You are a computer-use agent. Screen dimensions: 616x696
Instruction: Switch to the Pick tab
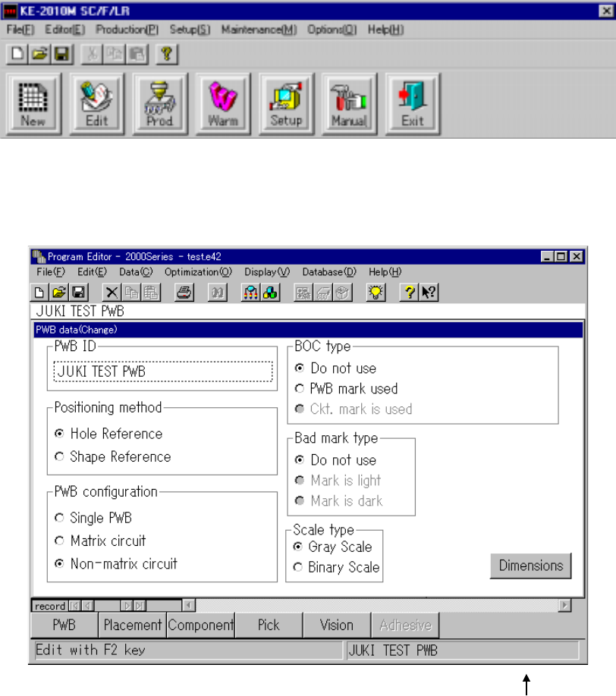(x=269, y=625)
